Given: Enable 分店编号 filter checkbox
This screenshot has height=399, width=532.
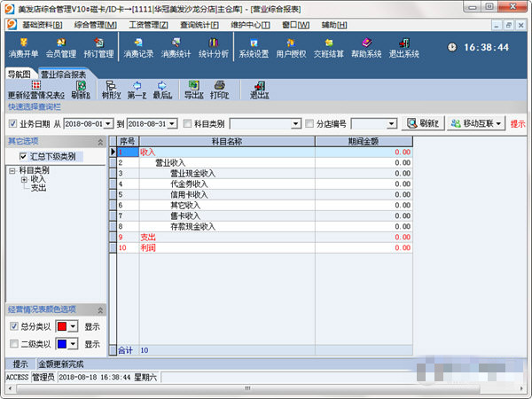Looking at the screenshot, I should click(309, 123).
